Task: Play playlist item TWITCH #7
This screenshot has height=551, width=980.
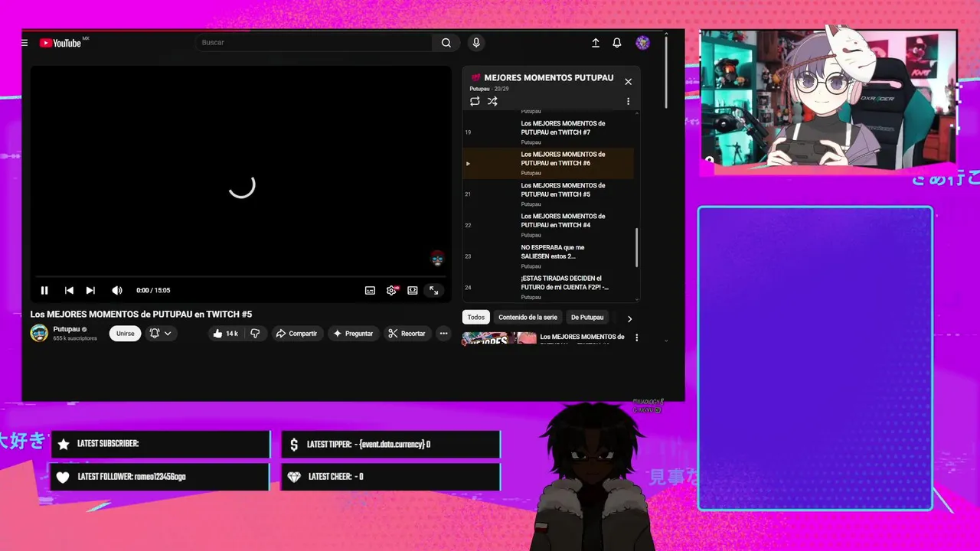Action: [x=548, y=132]
